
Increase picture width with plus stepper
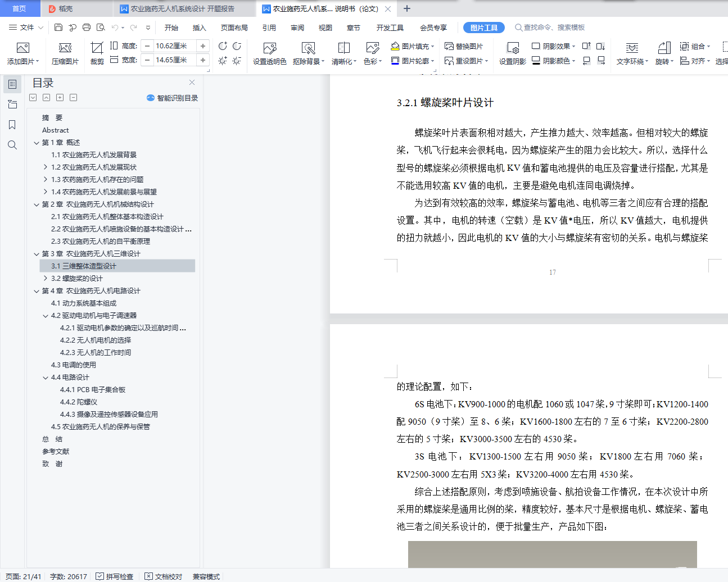point(203,60)
